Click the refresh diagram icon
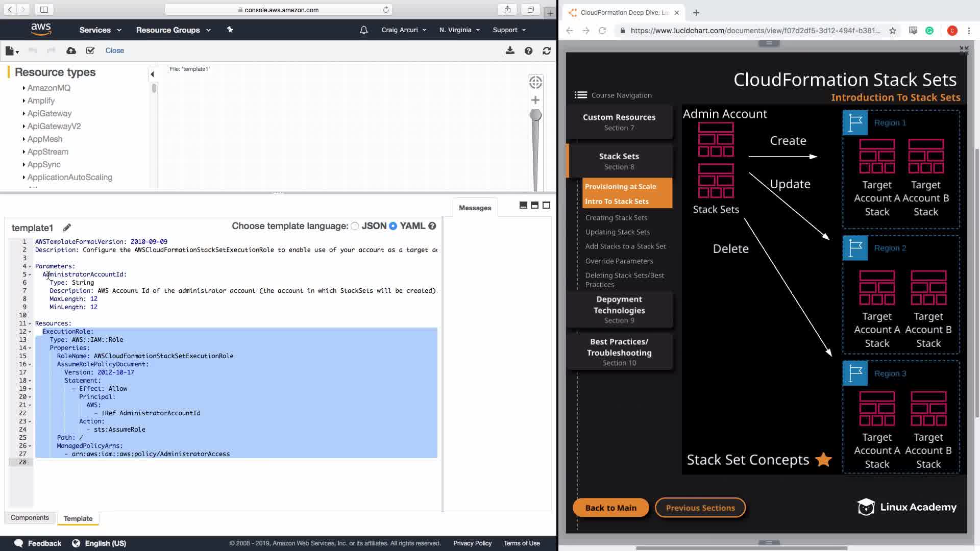 point(547,51)
